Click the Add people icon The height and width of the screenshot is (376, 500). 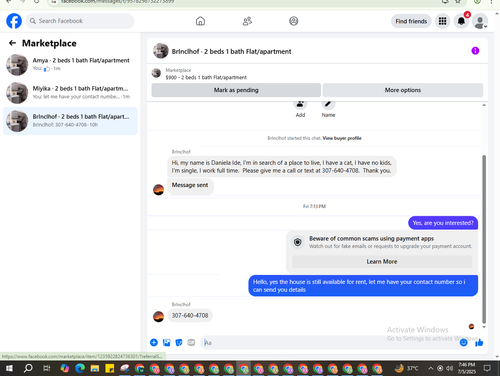coord(300,104)
